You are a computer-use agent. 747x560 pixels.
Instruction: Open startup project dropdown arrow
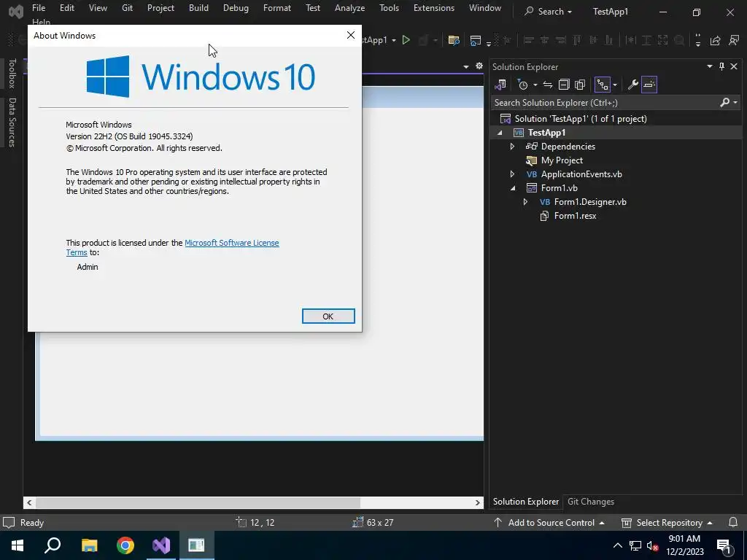click(393, 41)
